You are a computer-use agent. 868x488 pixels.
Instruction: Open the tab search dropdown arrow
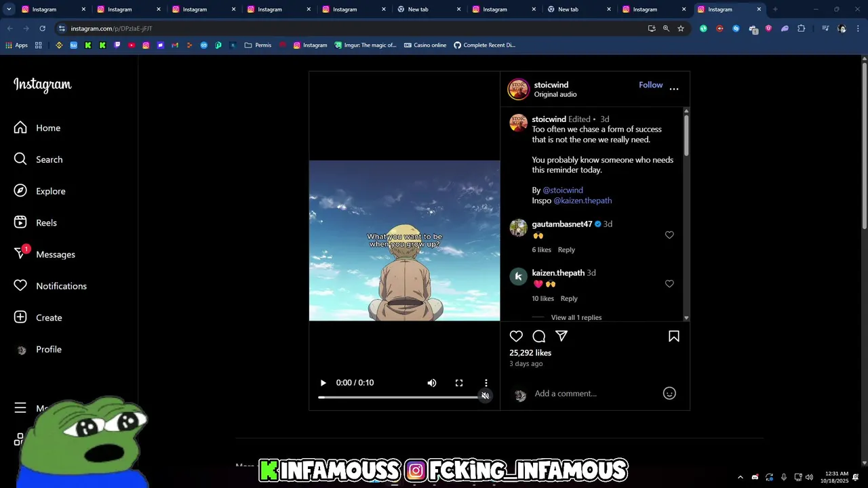pos(9,9)
